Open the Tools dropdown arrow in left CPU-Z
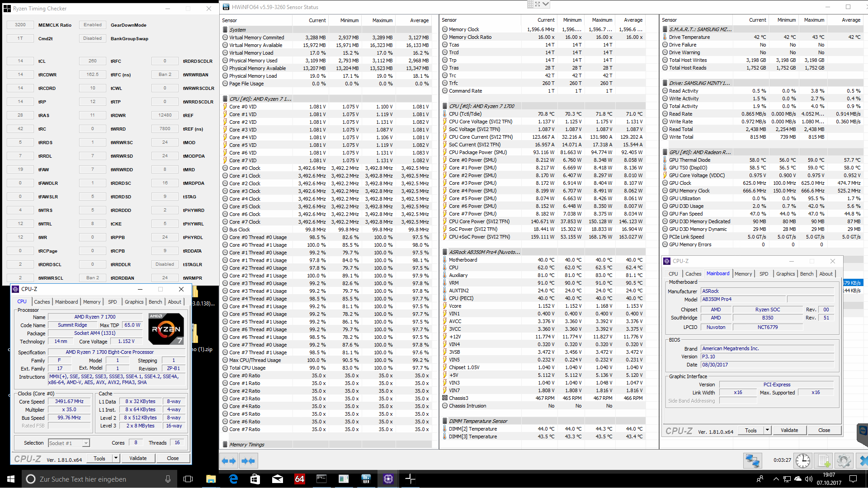The height and width of the screenshot is (488, 868). pyautogui.click(x=116, y=458)
